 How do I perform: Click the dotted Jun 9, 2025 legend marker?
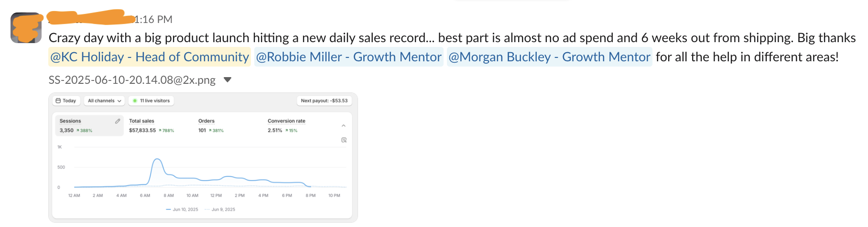point(207,209)
